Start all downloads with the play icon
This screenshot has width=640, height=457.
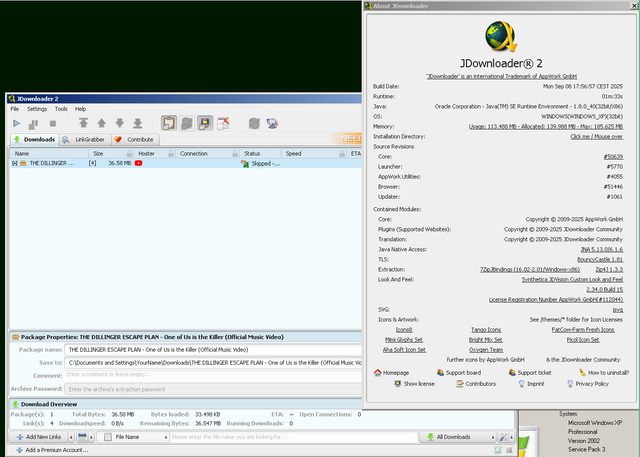(17, 123)
